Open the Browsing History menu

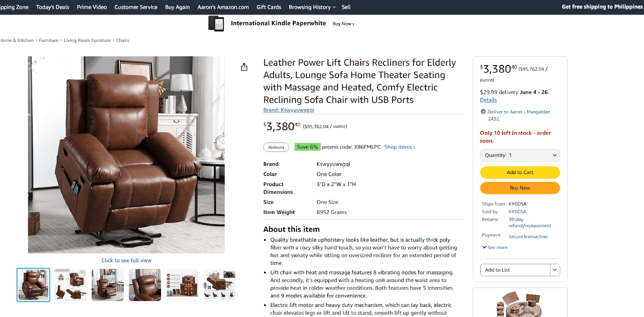coord(312,7)
